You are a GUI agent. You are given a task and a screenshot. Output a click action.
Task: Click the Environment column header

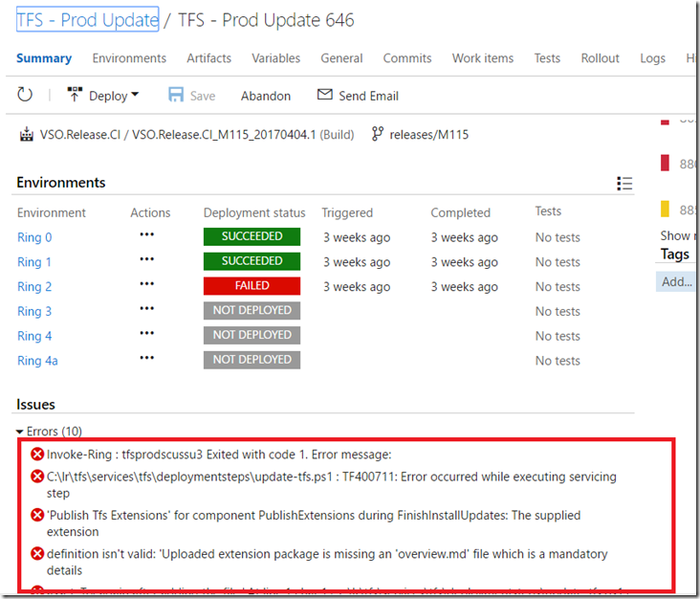52,212
